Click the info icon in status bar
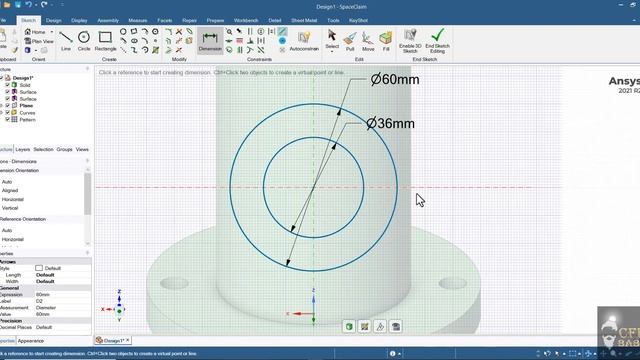Viewport: 640px width, 360px height. pyautogui.click(x=392, y=353)
